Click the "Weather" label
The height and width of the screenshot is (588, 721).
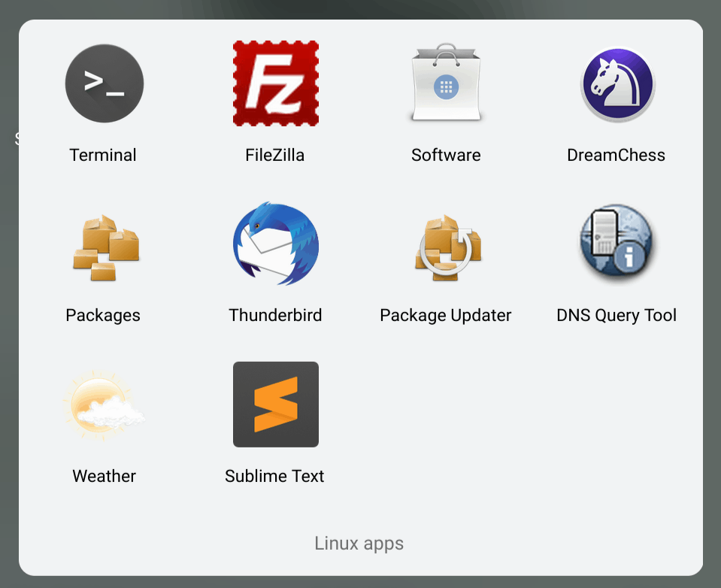[105, 476]
